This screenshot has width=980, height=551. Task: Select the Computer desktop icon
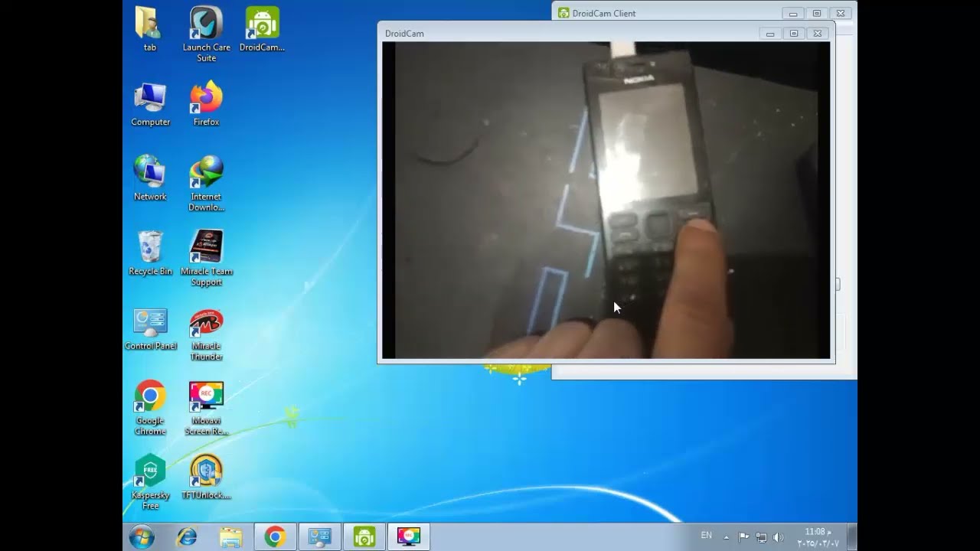[x=150, y=104]
